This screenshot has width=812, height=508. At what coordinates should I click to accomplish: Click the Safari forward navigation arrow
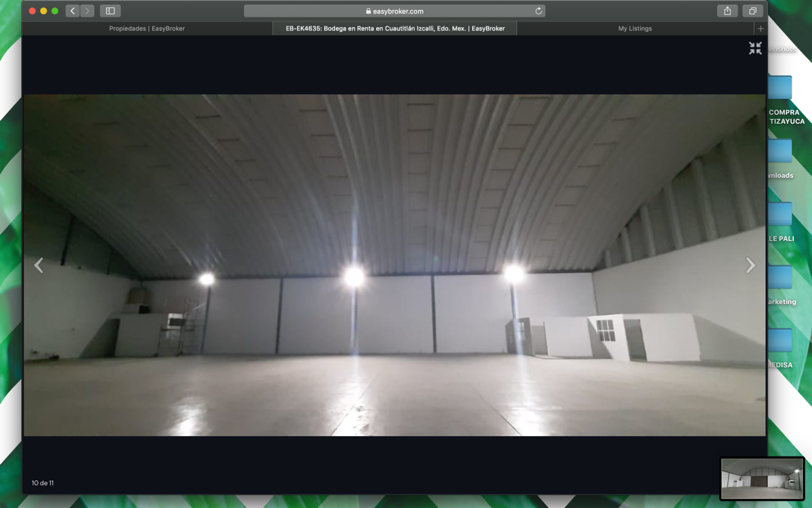tap(87, 11)
